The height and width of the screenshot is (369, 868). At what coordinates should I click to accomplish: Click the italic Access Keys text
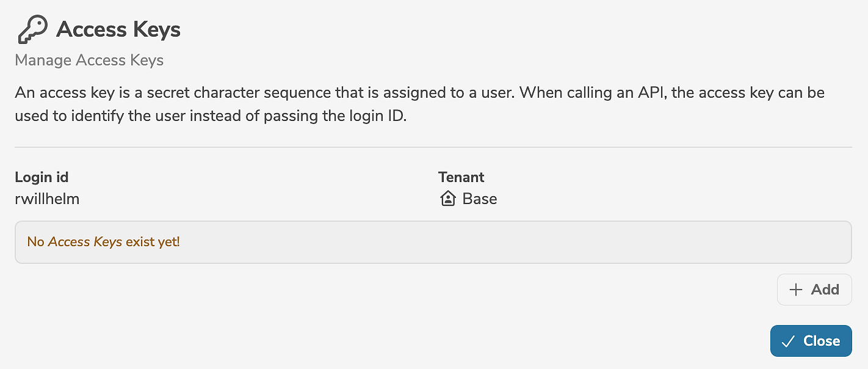tap(85, 242)
